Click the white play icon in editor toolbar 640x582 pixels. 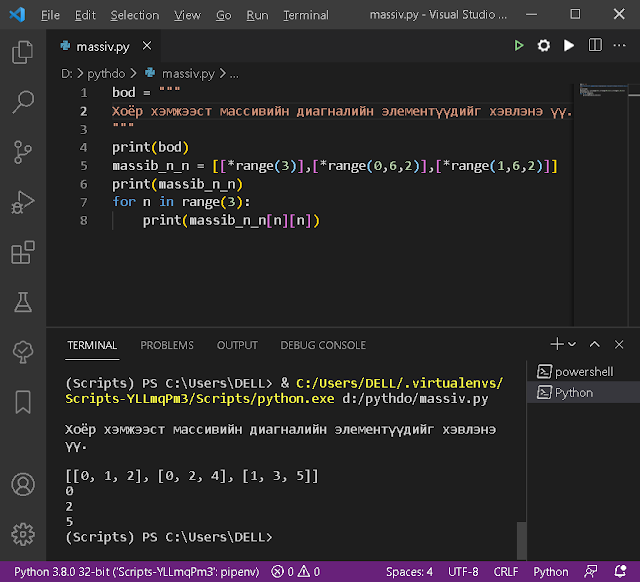point(569,45)
